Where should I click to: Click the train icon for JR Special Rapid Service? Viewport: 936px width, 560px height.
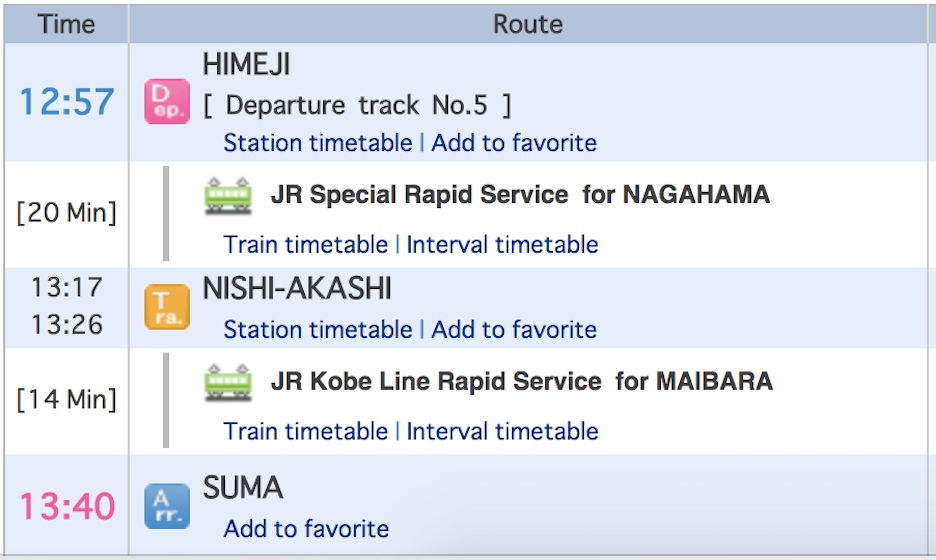click(228, 195)
